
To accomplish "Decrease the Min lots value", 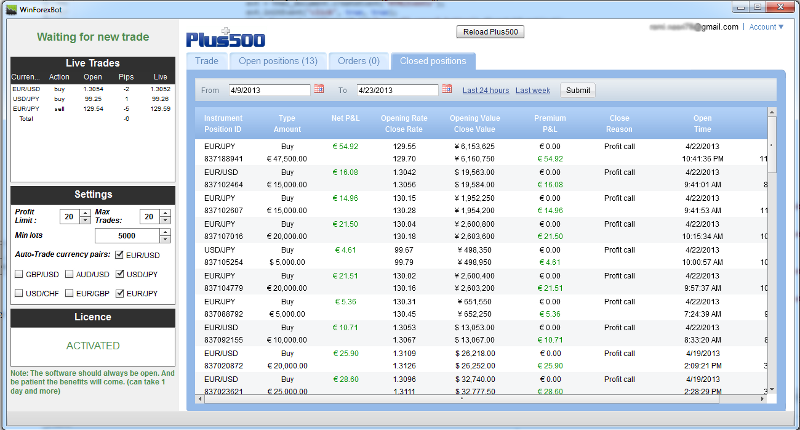I will 165,239.
